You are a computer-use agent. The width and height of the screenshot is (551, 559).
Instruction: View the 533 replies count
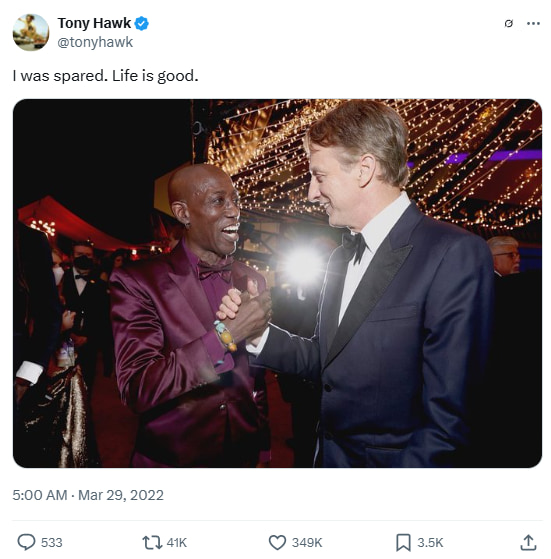(x=52, y=543)
